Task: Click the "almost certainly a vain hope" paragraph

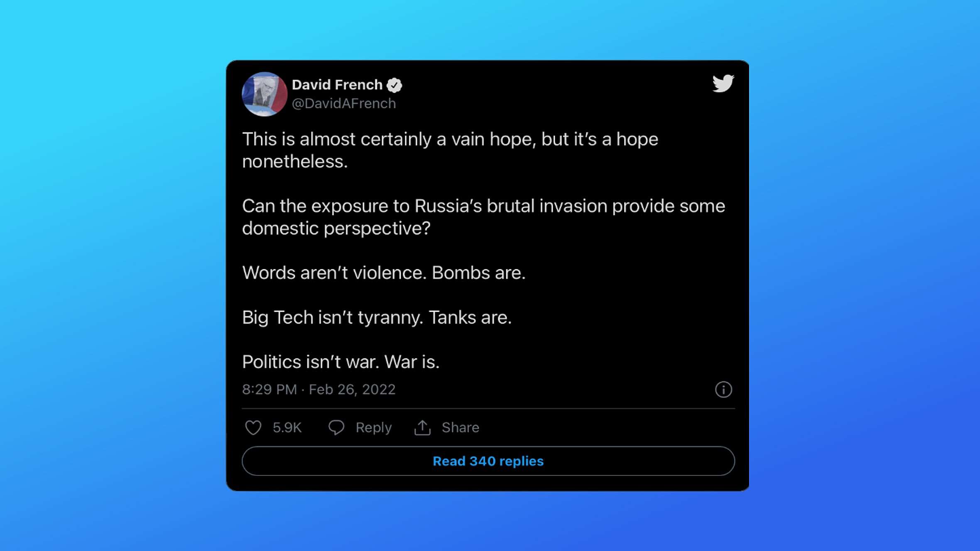Action: point(450,150)
